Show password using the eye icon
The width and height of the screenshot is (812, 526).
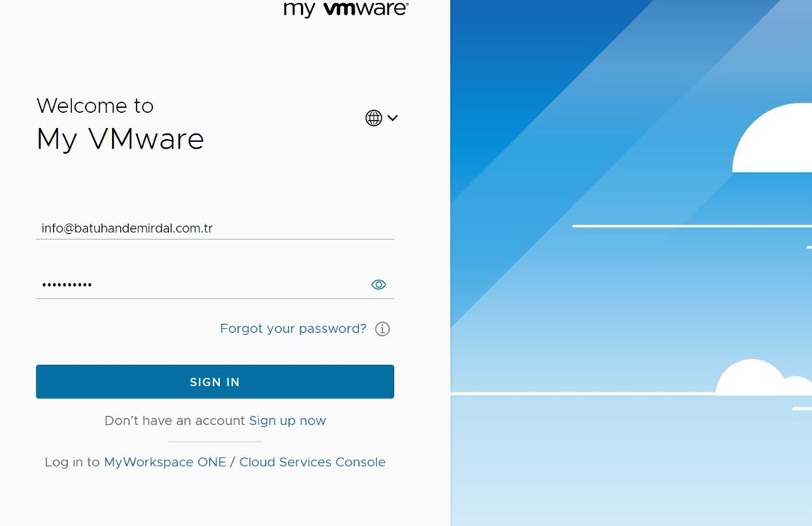click(x=379, y=285)
